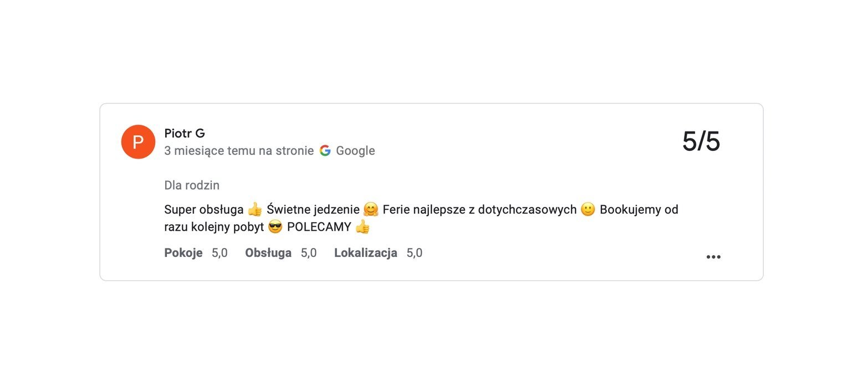Open the Piotr G reviewer name

[x=185, y=133]
